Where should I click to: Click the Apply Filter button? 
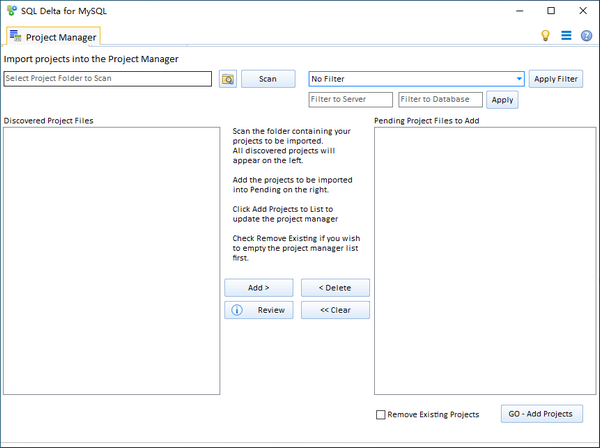(556, 79)
